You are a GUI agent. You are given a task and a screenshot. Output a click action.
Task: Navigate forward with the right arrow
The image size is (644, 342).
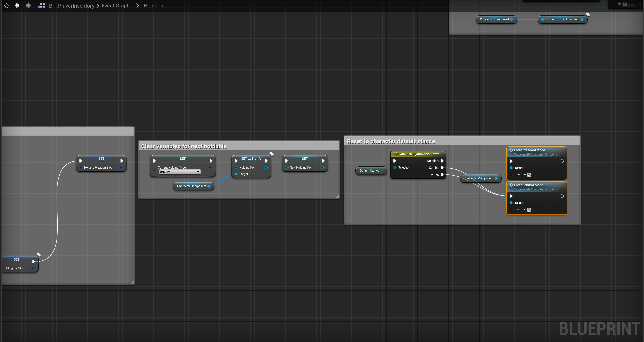tap(28, 6)
